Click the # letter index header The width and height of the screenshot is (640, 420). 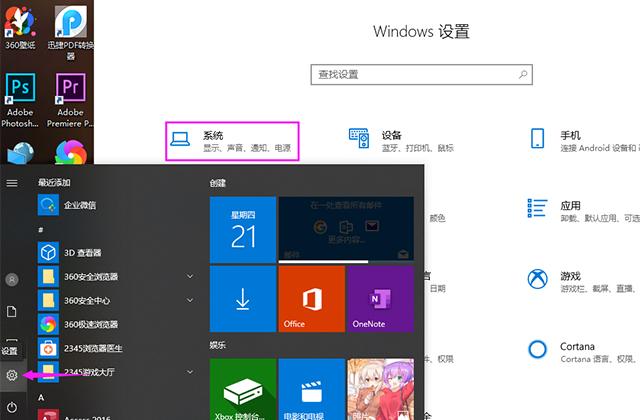pyautogui.click(x=40, y=230)
